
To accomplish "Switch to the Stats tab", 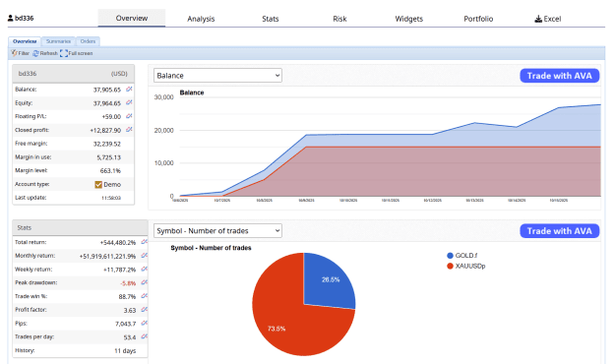I will point(271,19).
